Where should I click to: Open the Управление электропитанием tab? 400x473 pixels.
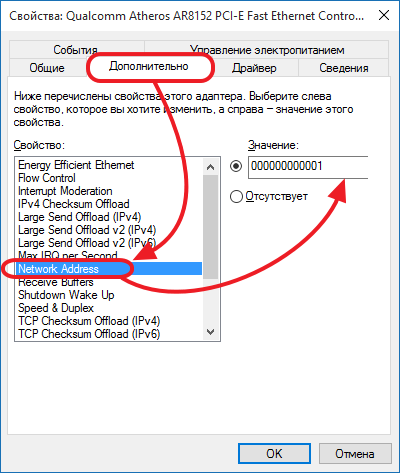tap(267, 50)
